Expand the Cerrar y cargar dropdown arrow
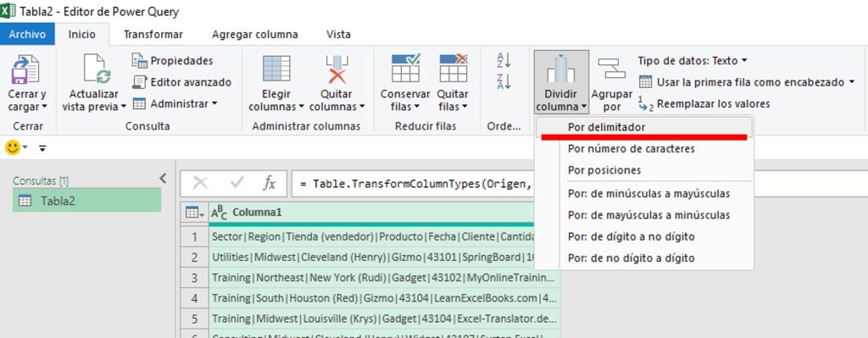The height and width of the screenshot is (338, 868). point(44,107)
